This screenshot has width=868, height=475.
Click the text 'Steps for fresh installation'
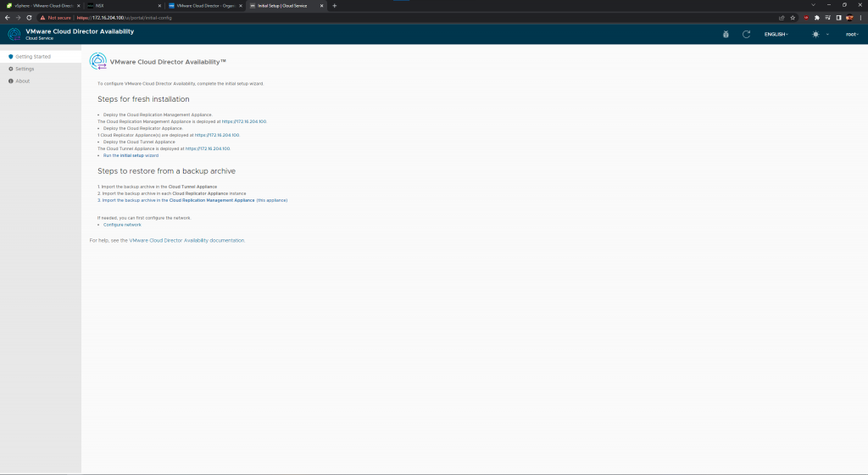[143, 99]
